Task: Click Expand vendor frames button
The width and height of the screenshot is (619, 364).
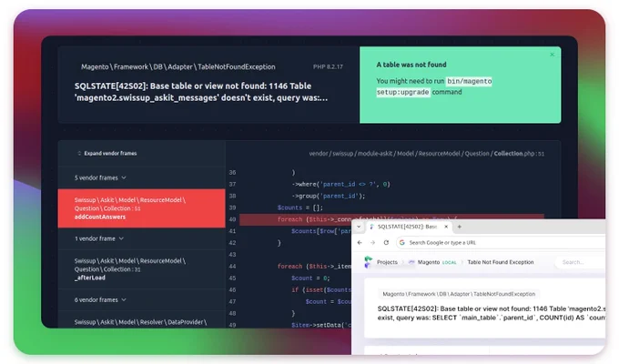Action: pyautogui.click(x=107, y=153)
